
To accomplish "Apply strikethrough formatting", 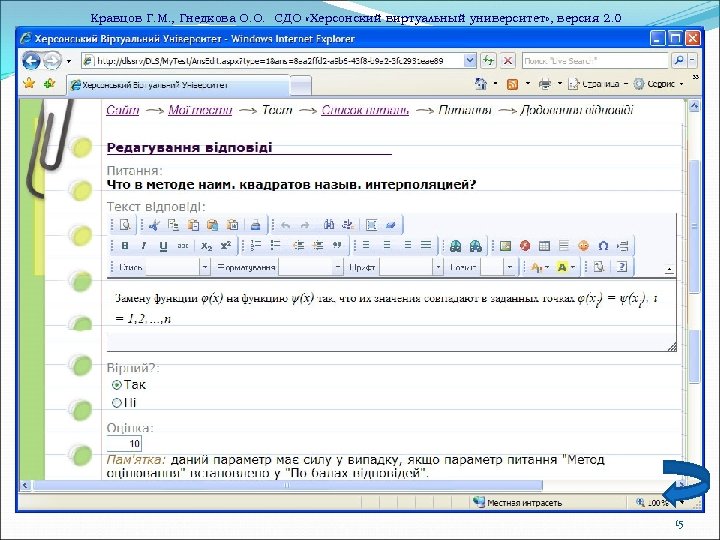I will pyautogui.click(x=183, y=246).
